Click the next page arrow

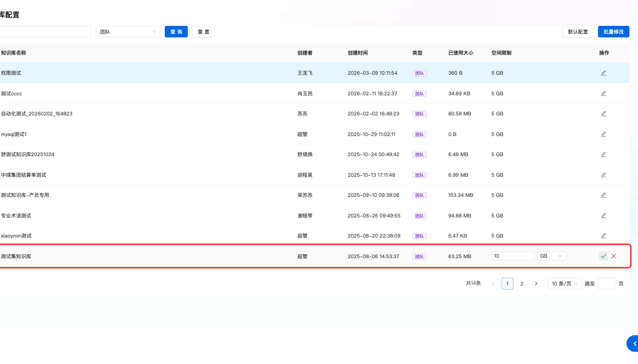(536, 284)
